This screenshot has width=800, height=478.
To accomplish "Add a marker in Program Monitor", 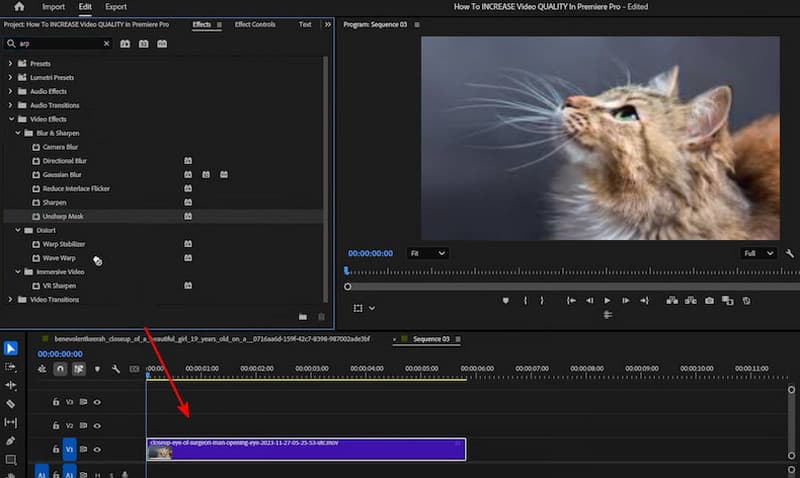I will coord(506,300).
